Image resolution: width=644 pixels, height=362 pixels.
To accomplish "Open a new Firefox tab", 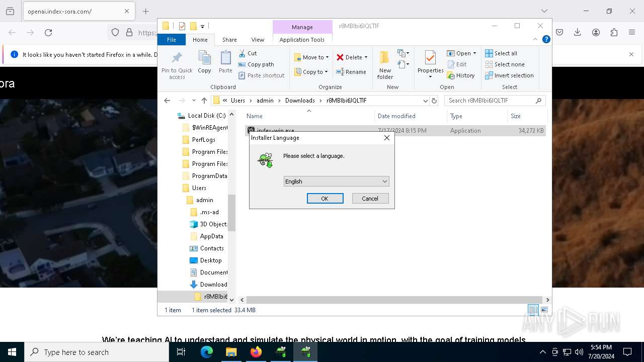I will coord(146,11).
